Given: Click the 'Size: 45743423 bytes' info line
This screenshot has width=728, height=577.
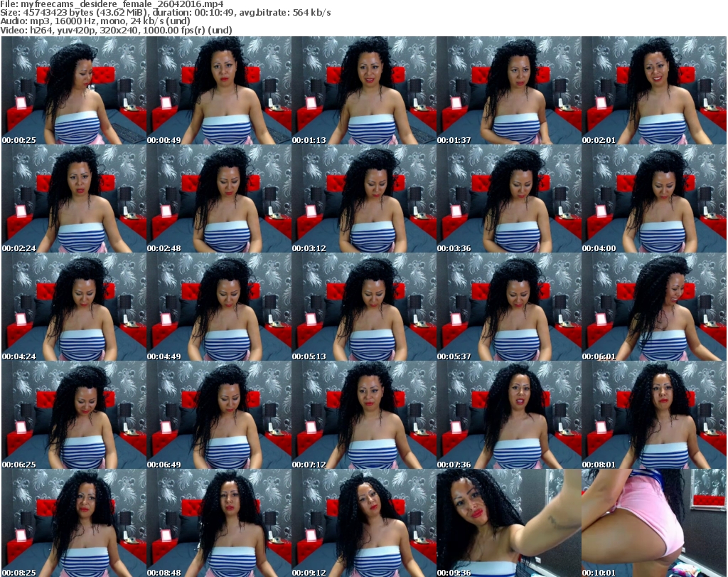Looking at the screenshot, I should click(165, 13).
